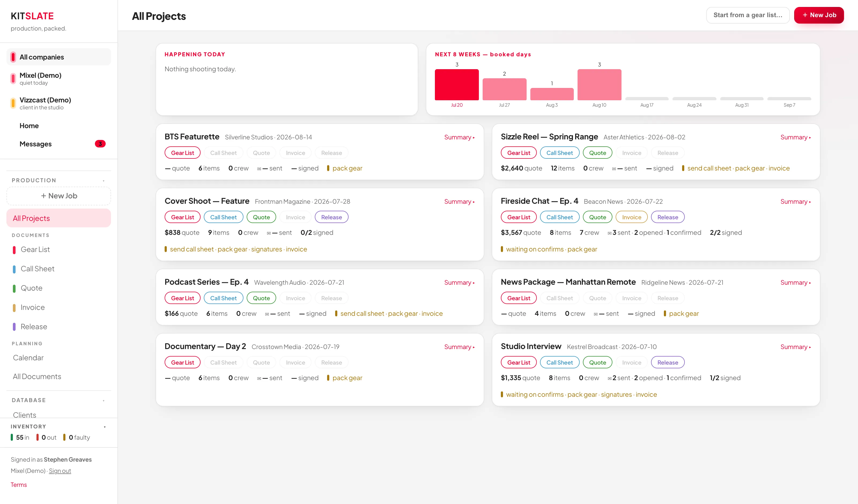Expand Summary for Podcast Series — Ep. 4
Image resolution: width=858 pixels, height=504 pixels.
pyautogui.click(x=459, y=283)
